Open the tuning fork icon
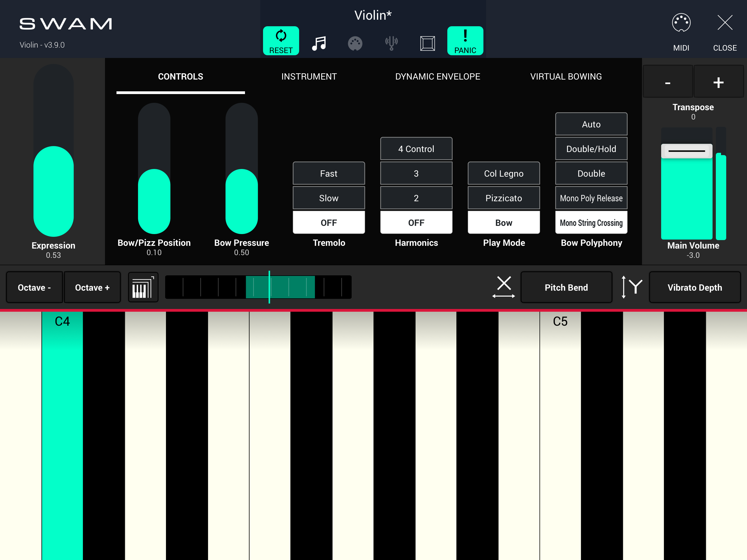The image size is (747, 560). click(391, 43)
